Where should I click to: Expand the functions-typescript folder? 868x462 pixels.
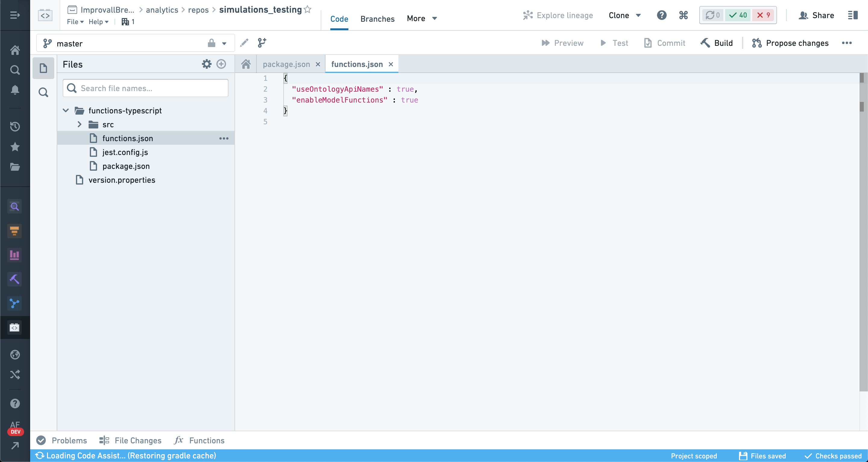[66, 110]
